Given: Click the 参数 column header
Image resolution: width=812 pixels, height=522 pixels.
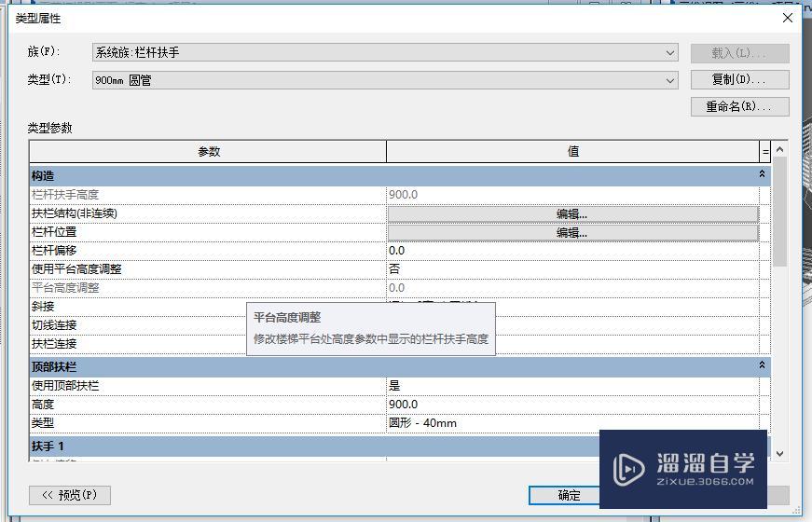Looking at the screenshot, I should 208,152.
